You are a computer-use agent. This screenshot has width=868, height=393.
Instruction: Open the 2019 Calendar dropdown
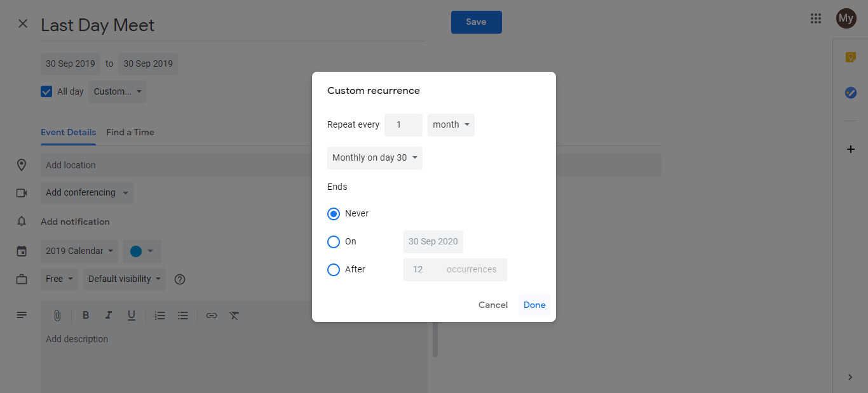[79, 251]
